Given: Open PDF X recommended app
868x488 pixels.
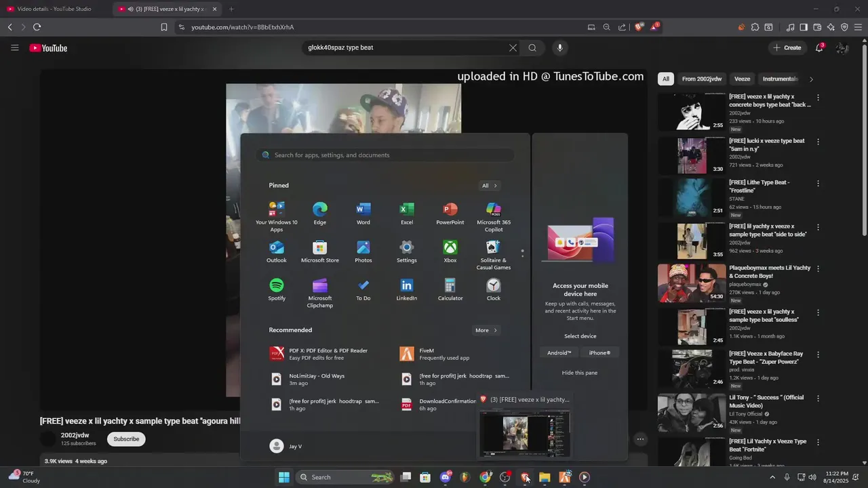Looking at the screenshot, I should (327, 354).
